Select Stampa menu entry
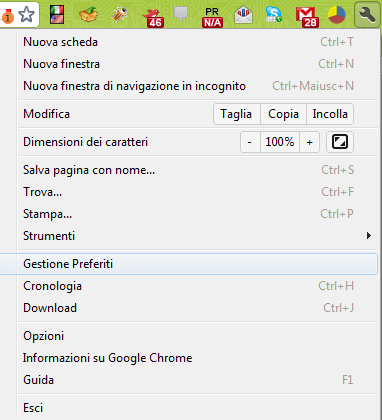This screenshot has height=420, width=382. pyautogui.click(x=197, y=214)
